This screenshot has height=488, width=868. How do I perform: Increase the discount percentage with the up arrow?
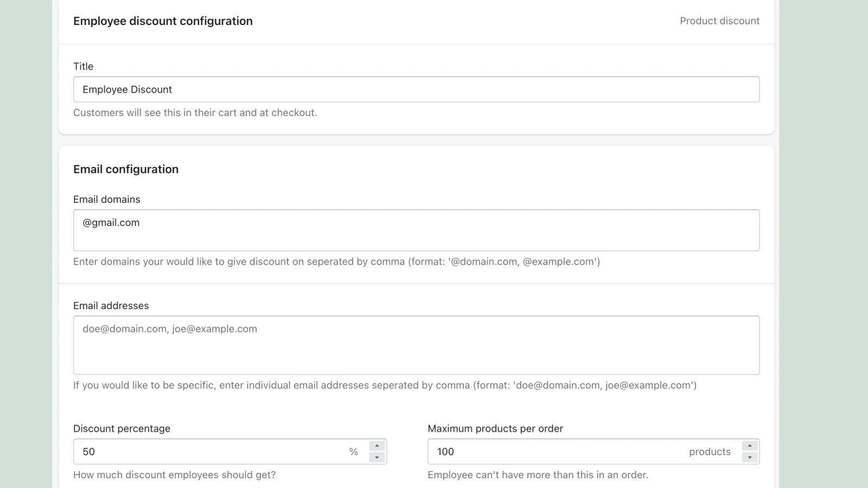point(377,446)
